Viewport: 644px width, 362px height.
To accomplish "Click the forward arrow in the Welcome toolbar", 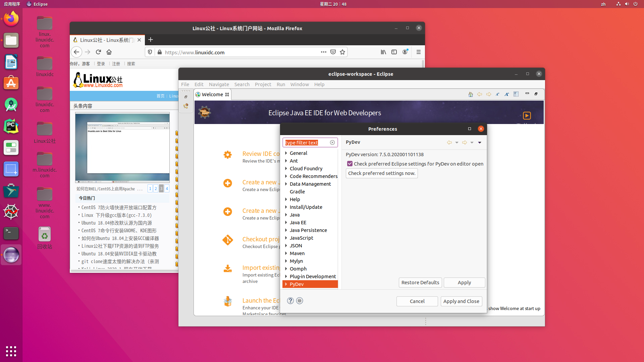I will [488, 94].
